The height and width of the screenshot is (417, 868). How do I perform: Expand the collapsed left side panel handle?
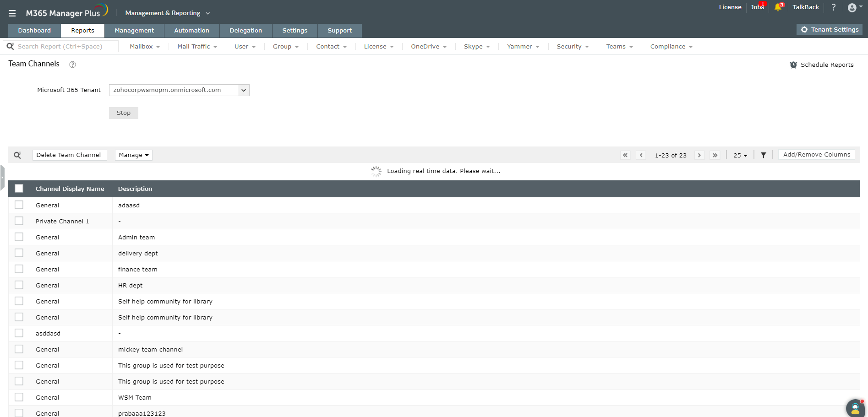[x=2, y=177]
